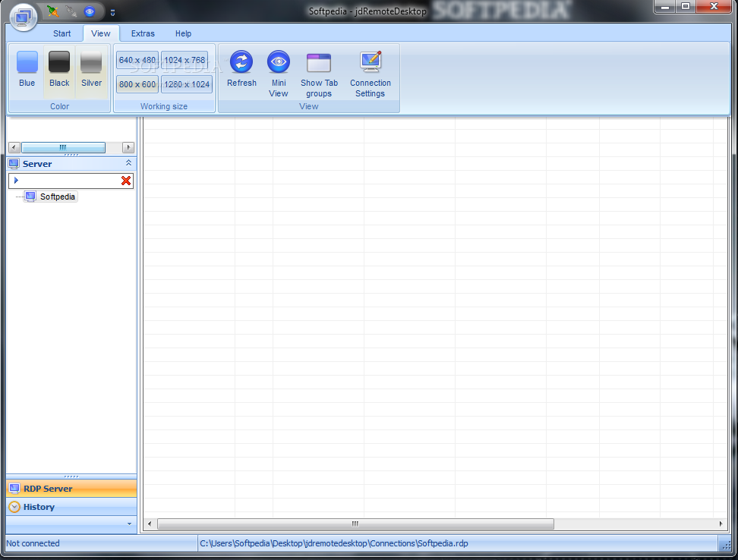This screenshot has height=560, width=738.
Task: Switch to the Start ribbon tab
Action: coord(61,33)
